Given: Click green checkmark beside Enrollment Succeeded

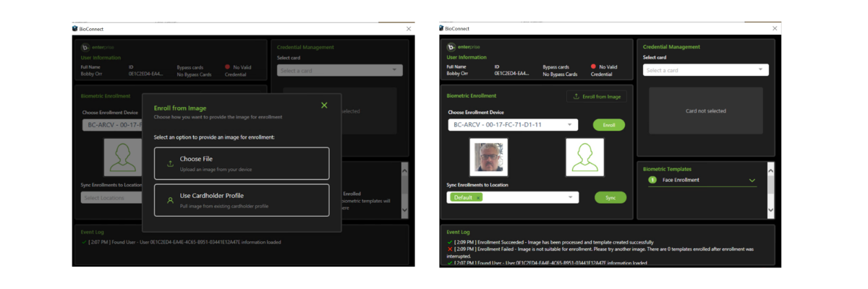Looking at the screenshot, I should click(x=450, y=242).
